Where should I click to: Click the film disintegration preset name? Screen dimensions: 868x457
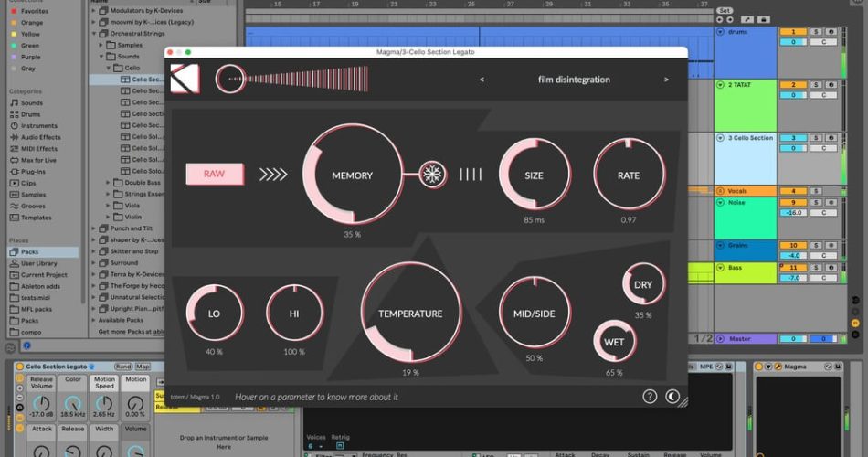click(574, 80)
